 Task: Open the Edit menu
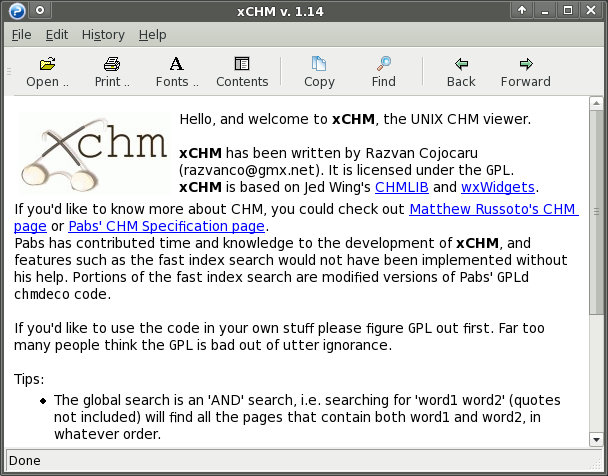[x=57, y=35]
